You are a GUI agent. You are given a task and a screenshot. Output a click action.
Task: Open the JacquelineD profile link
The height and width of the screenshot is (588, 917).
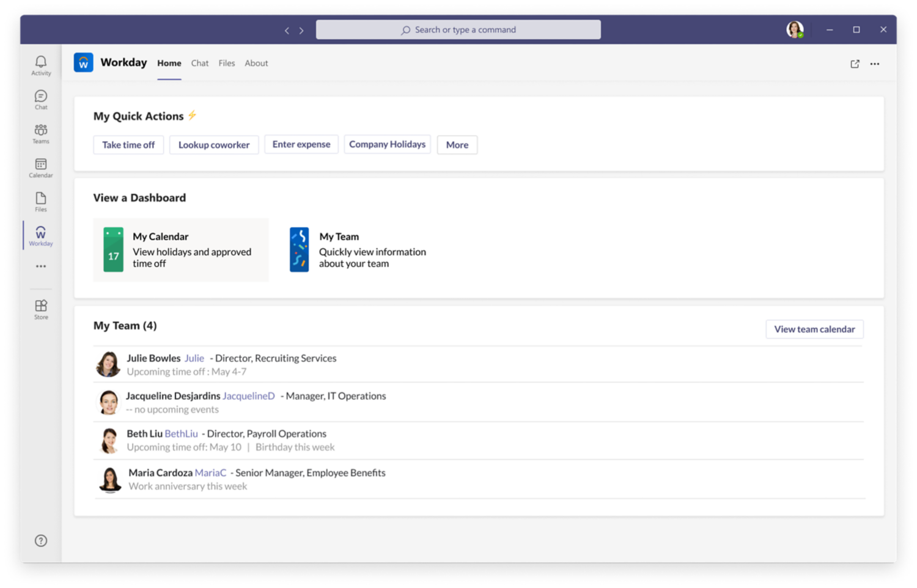(x=249, y=396)
